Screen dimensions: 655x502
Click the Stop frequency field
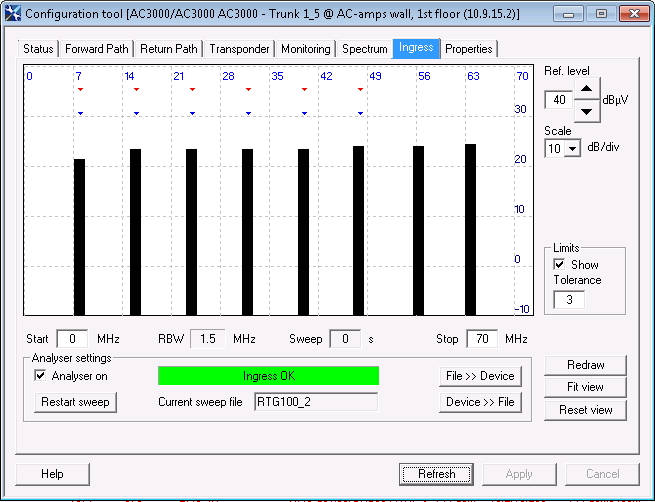pyautogui.click(x=482, y=339)
